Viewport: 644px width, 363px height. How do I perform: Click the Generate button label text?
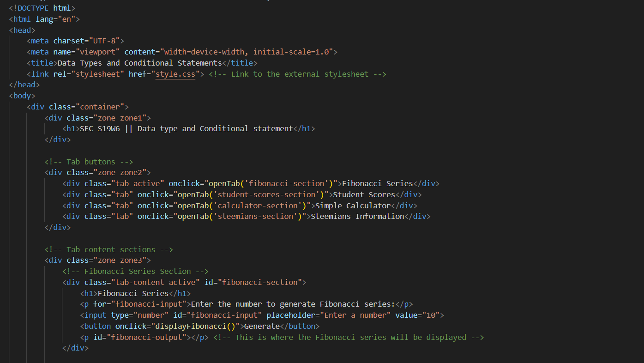point(262,326)
